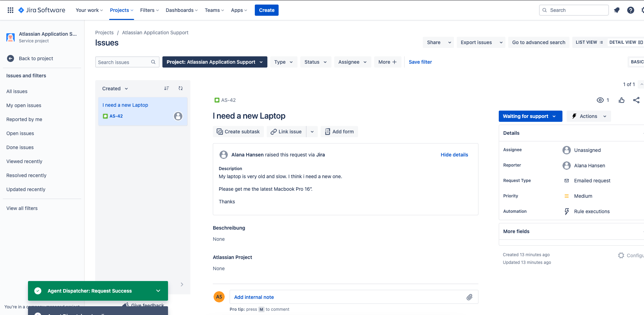The width and height of the screenshot is (644, 315).
Task: Open the Created sort dropdown
Action: 115,89
